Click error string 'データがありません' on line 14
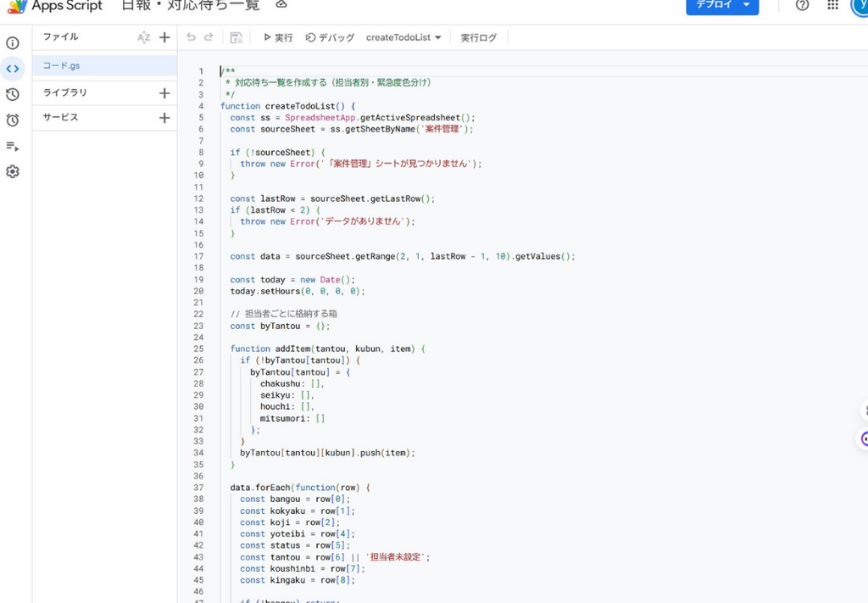The height and width of the screenshot is (603, 868). 362,221
